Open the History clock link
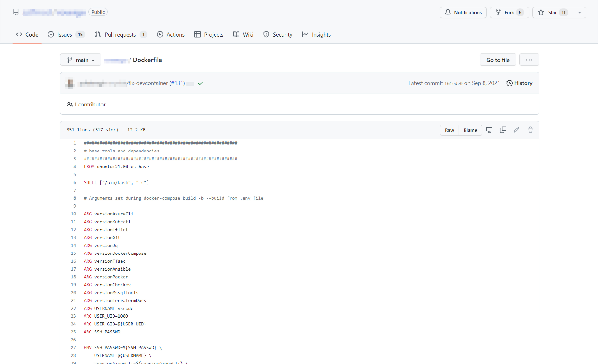The width and height of the screenshot is (599, 364). (520, 83)
